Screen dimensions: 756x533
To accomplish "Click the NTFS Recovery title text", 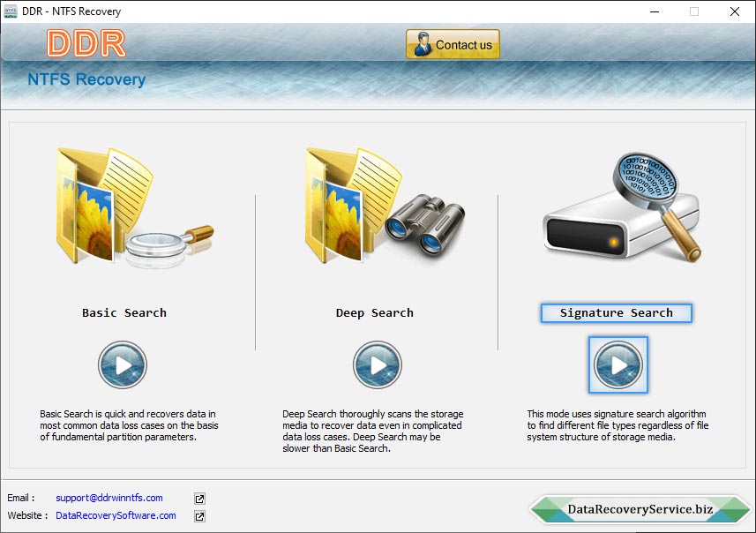I will (86, 79).
